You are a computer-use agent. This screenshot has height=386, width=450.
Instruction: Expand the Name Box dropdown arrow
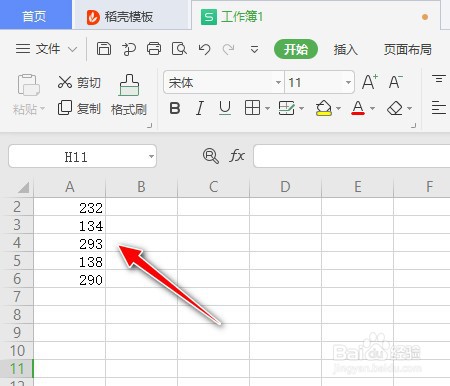pyautogui.click(x=151, y=156)
